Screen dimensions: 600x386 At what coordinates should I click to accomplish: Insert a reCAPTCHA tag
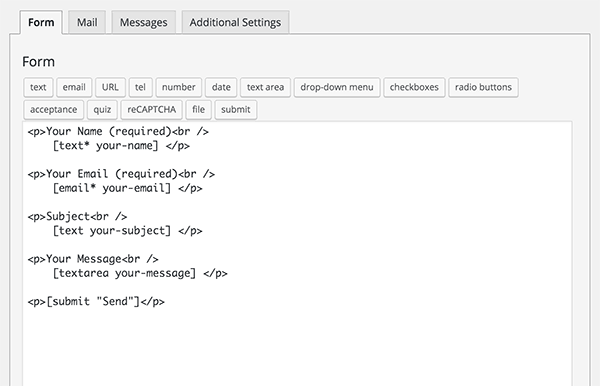[152, 110]
